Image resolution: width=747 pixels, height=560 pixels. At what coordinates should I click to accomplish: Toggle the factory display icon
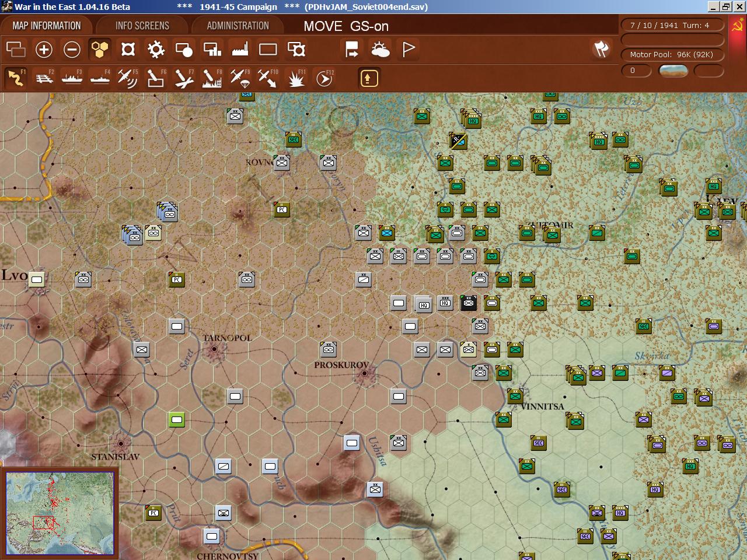[240, 50]
